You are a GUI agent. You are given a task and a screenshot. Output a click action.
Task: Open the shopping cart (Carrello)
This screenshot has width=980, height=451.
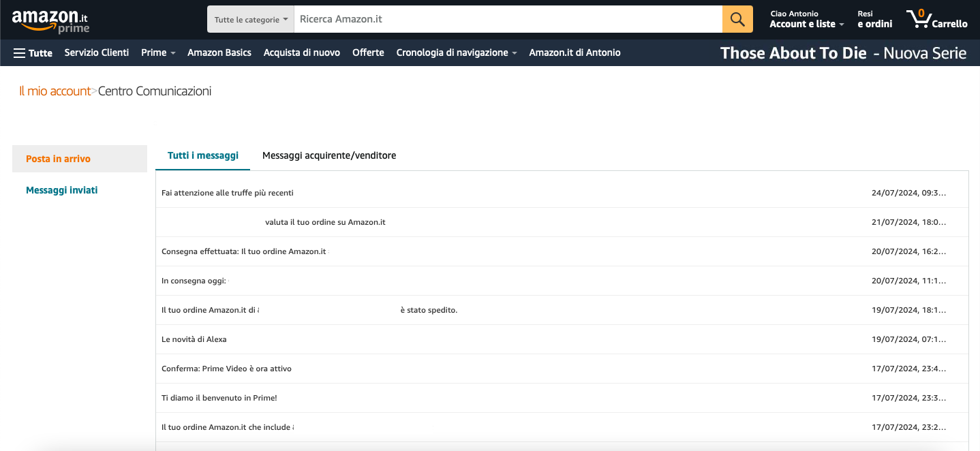click(937, 19)
